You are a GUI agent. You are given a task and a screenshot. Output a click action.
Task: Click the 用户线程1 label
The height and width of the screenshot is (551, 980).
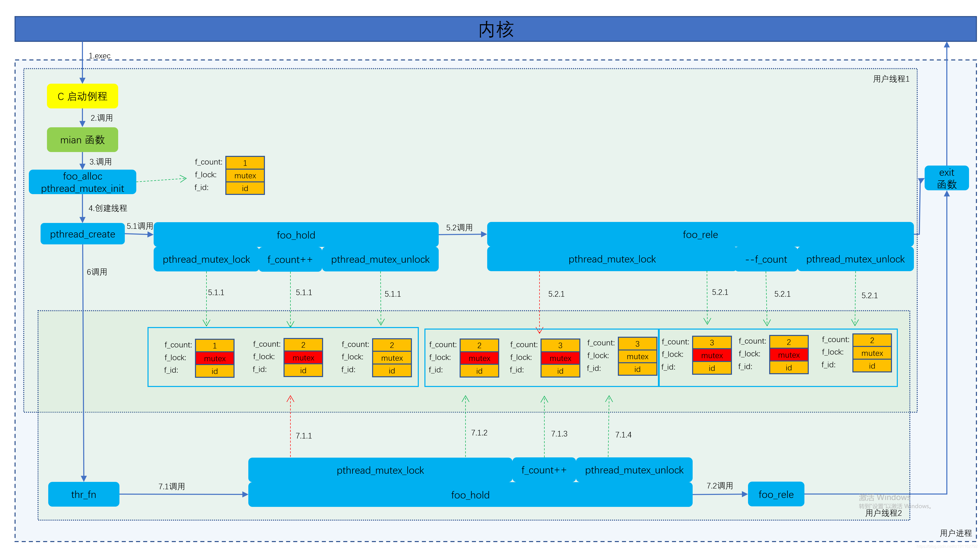point(891,79)
